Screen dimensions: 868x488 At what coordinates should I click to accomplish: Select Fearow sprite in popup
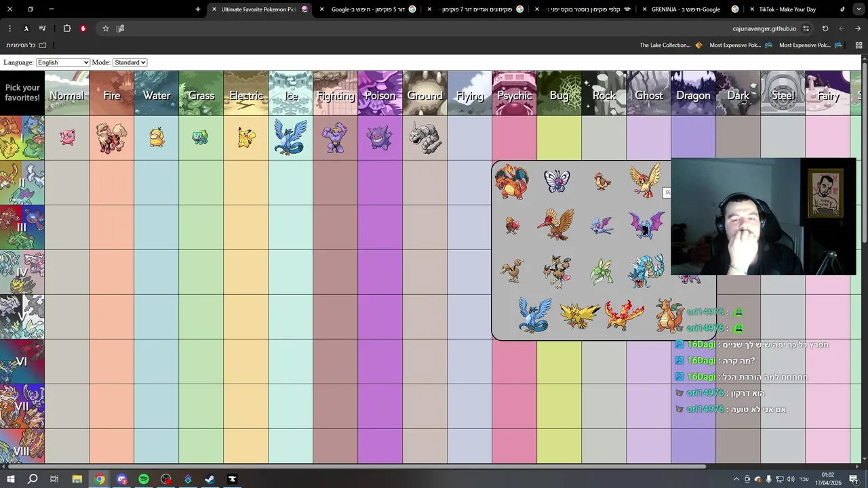[x=557, y=225]
